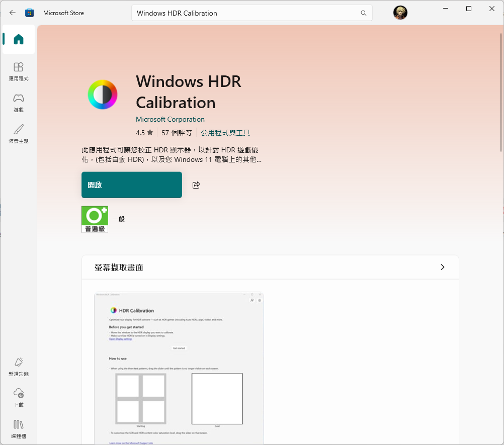504x445 pixels.
Task: Click the 一般 rating label
Action: coord(119,219)
